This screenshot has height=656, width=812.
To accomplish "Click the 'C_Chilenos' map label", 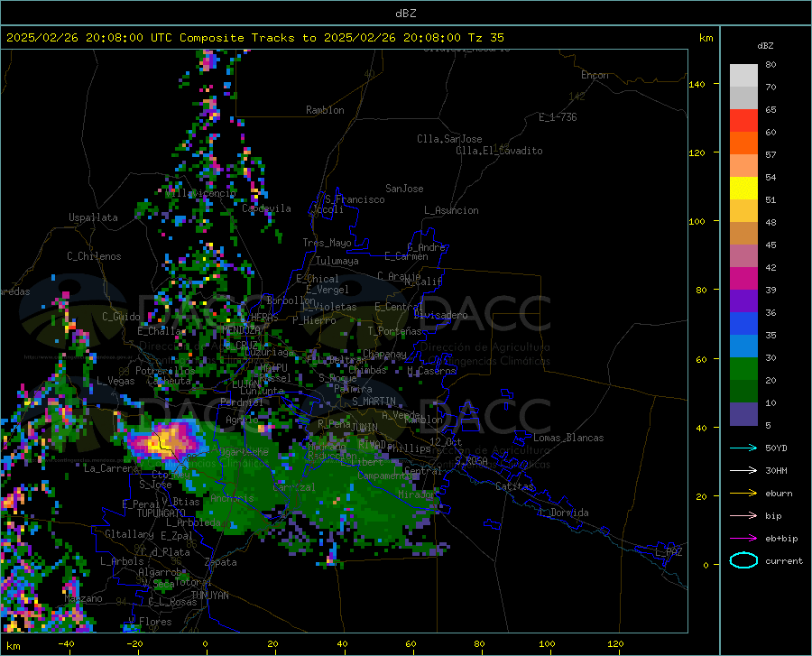I will coord(94,256).
